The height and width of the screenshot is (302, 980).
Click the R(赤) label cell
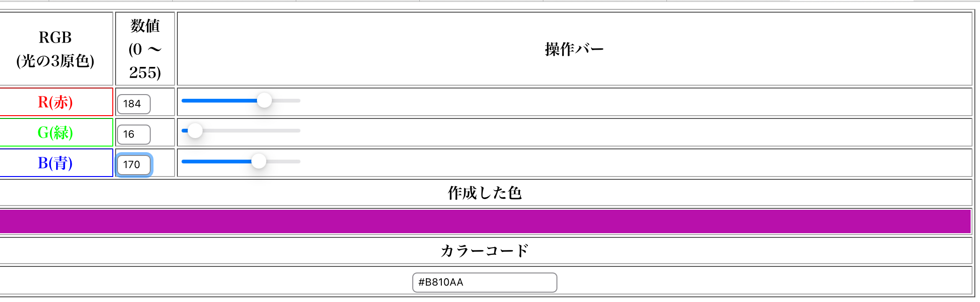56,102
